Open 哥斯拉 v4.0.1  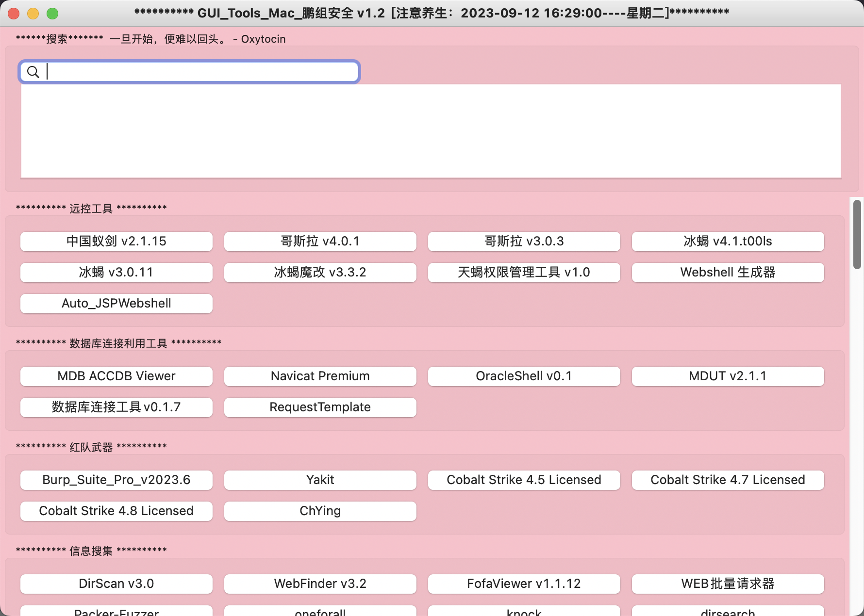click(320, 242)
